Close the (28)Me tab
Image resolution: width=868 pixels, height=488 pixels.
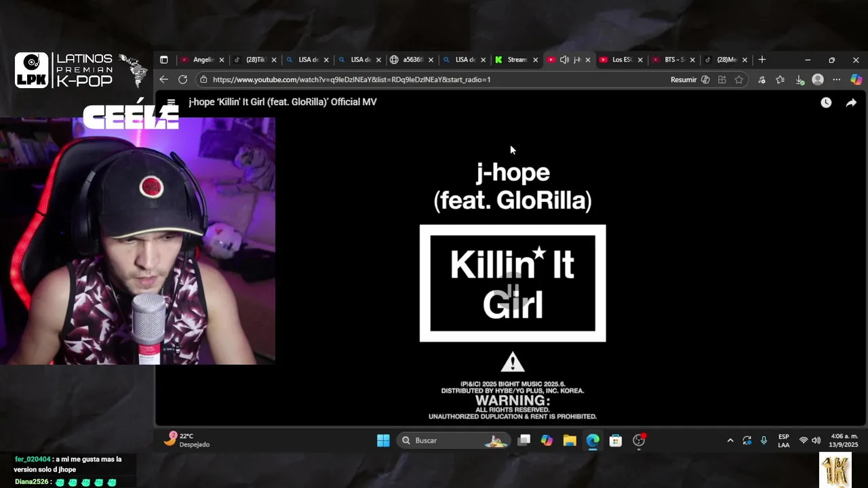(x=745, y=60)
